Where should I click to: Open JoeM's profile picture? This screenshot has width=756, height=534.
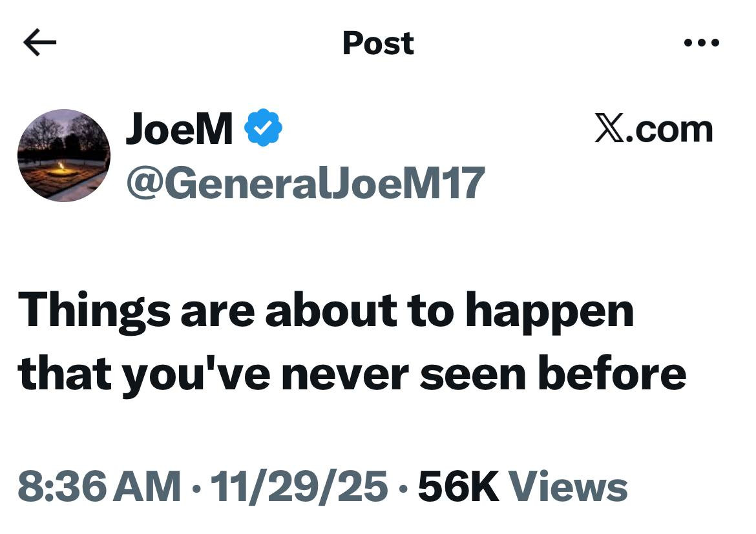(63, 156)
